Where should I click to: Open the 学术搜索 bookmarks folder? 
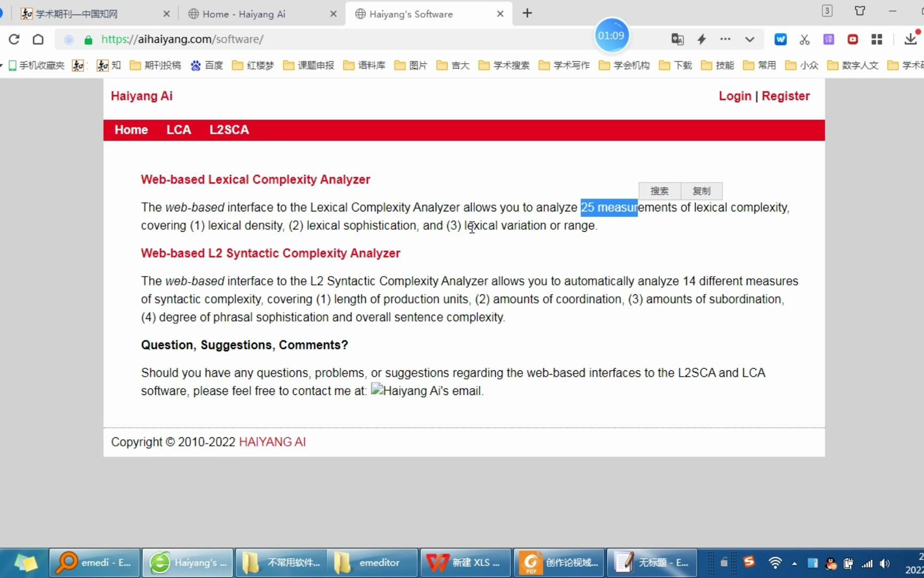pyautogui.click(x=504, y=65)
